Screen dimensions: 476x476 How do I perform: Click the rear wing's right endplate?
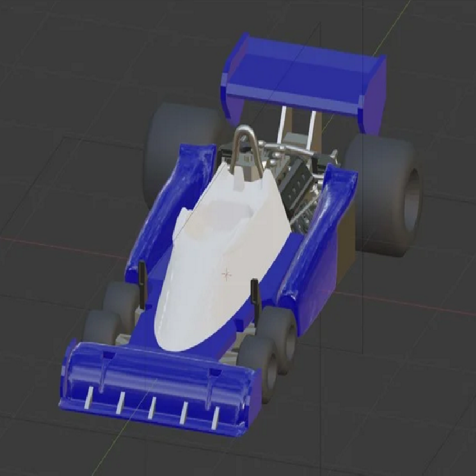(376, 89)
